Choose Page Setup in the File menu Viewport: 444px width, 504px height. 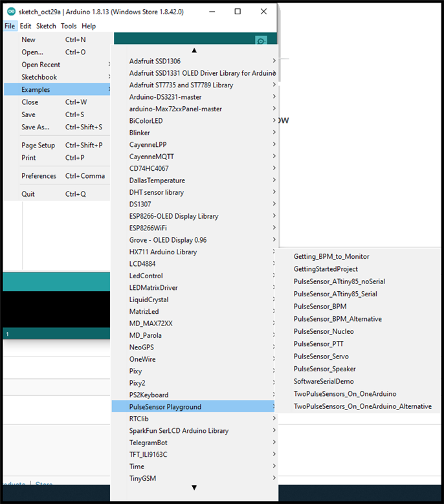pos(57,146)
